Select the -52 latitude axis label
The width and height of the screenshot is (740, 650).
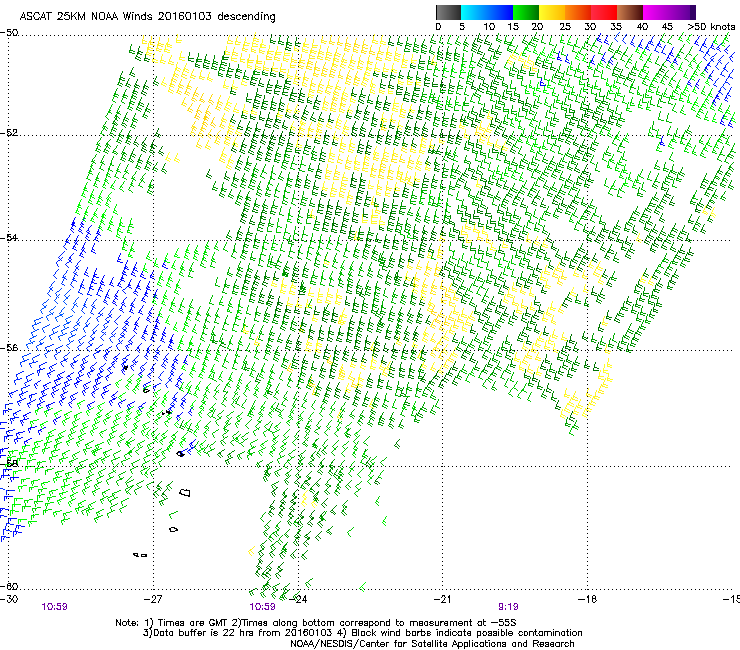point(9,133)
